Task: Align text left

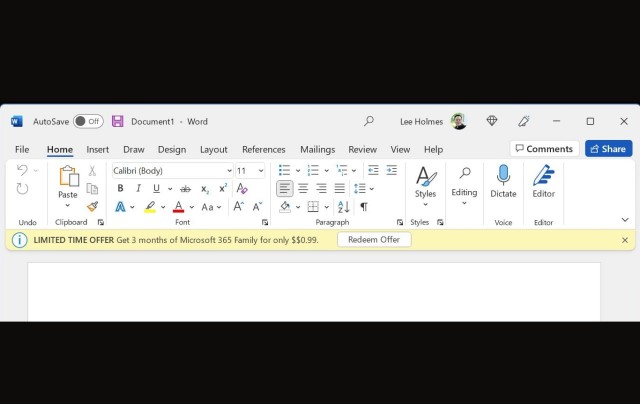Action: click(x=284, y=188)
